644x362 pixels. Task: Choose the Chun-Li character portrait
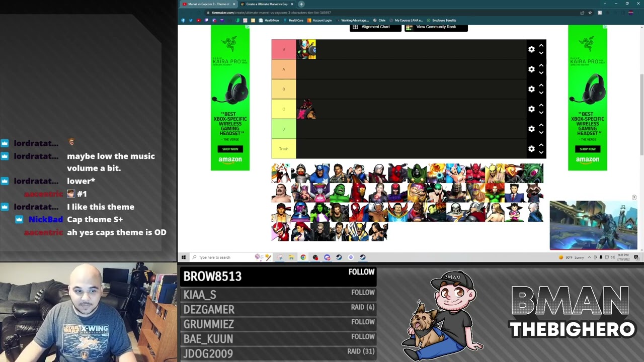(359, 173)
